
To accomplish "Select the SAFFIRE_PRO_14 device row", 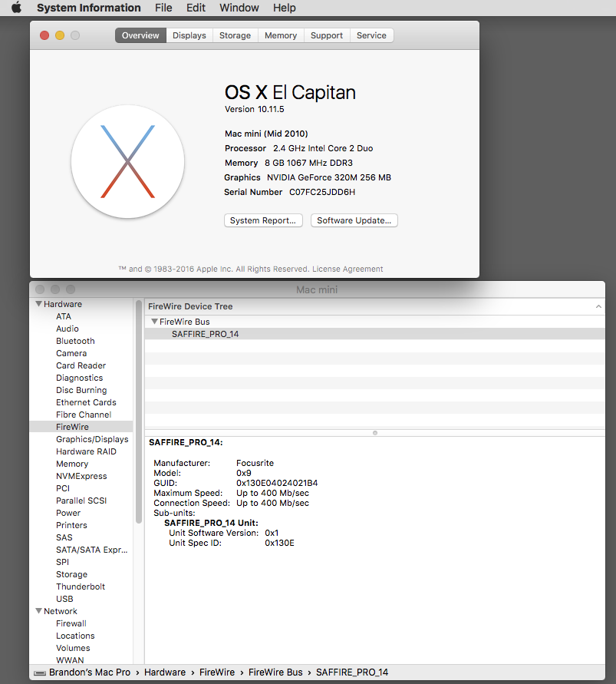I will pos(374,334).
